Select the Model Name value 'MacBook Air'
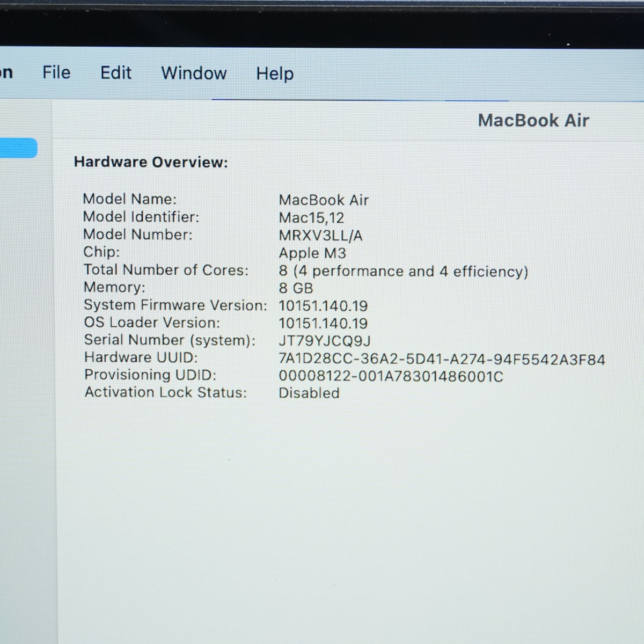 [324, 200]
